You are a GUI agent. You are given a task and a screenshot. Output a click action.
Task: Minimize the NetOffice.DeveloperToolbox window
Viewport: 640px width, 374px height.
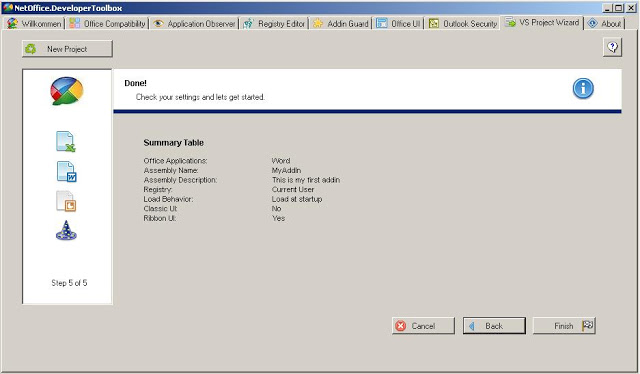pos(608,8)
